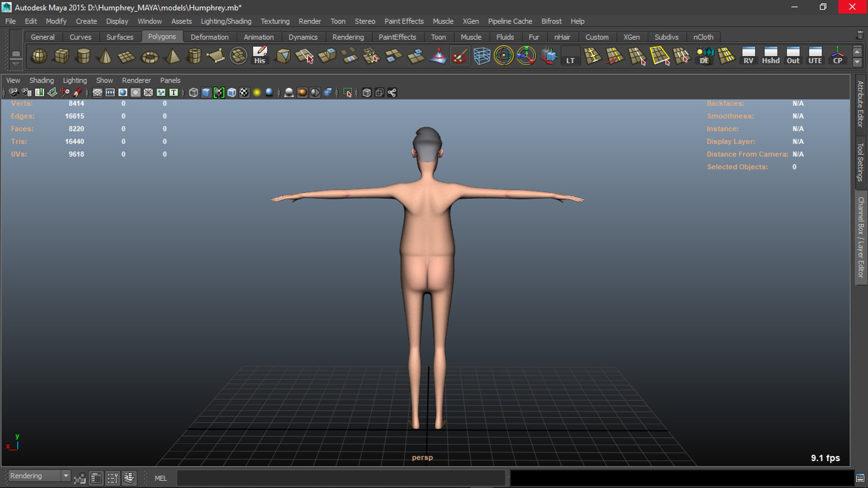
Task: Click the MEL command language toggle label
Action: (160, 479)
